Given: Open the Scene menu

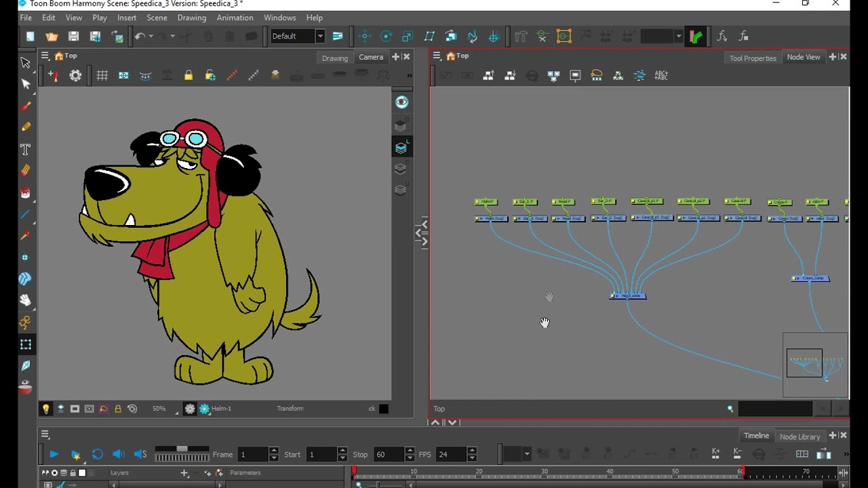Looking at the screenshot, I should click(157, 18).
